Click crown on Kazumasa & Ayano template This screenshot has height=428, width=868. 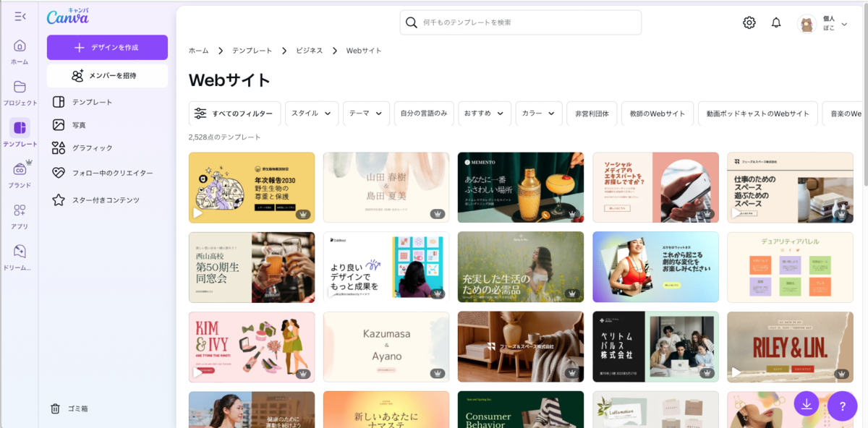tap(438, 373)
